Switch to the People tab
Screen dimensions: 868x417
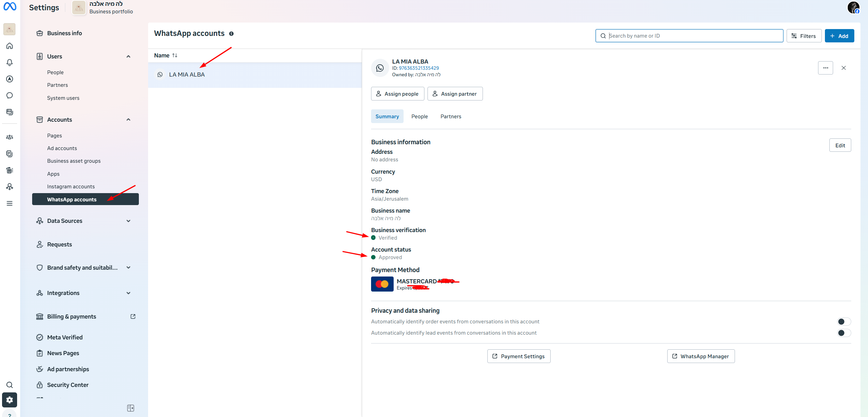(419, 116)
